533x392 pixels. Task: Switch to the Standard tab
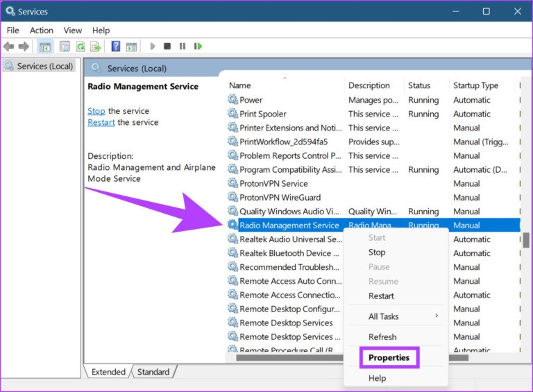(x=153, y=372)
